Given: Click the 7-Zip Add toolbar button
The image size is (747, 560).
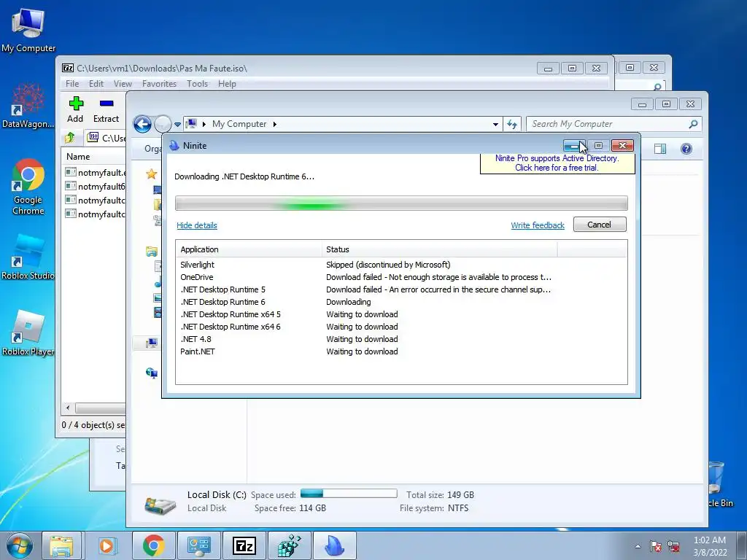Looking at the screenshot, I should pos(75,109).
